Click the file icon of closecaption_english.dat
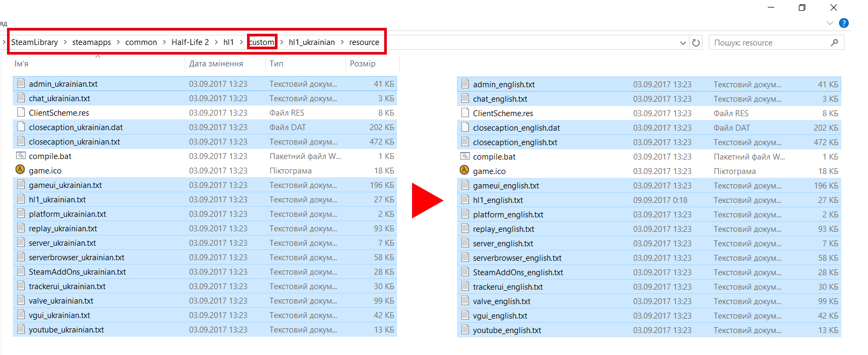Viewport: 868px width, 355px height. tap(465, 127)
